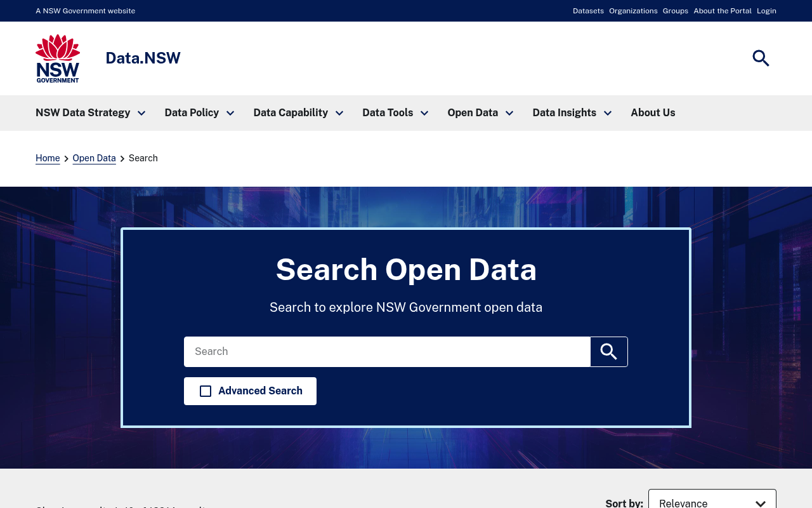This screenshot has width=812, height=508.
Task: Expand the Data Policy chevron
Action: (x=230, y=113)
